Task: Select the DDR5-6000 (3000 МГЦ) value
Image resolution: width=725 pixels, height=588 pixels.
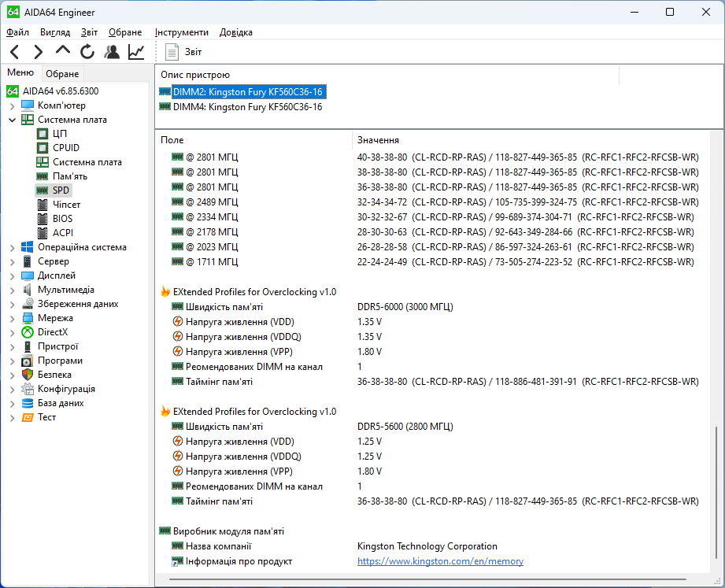Action: (x=405, y=307)
